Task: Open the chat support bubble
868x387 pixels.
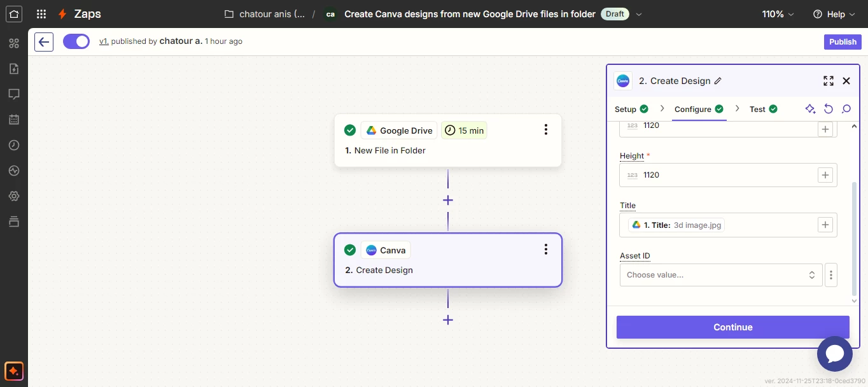Action: point(834,353)
